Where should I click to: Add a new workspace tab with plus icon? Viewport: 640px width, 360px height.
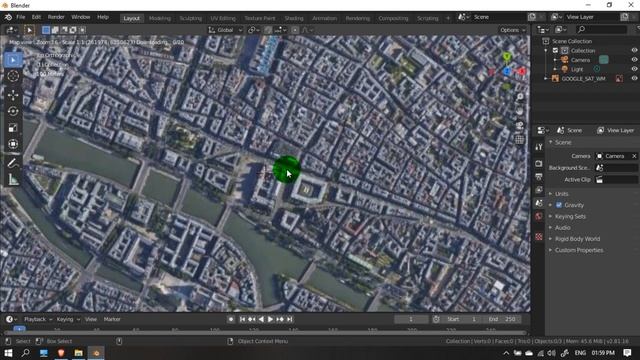(448, 18)
